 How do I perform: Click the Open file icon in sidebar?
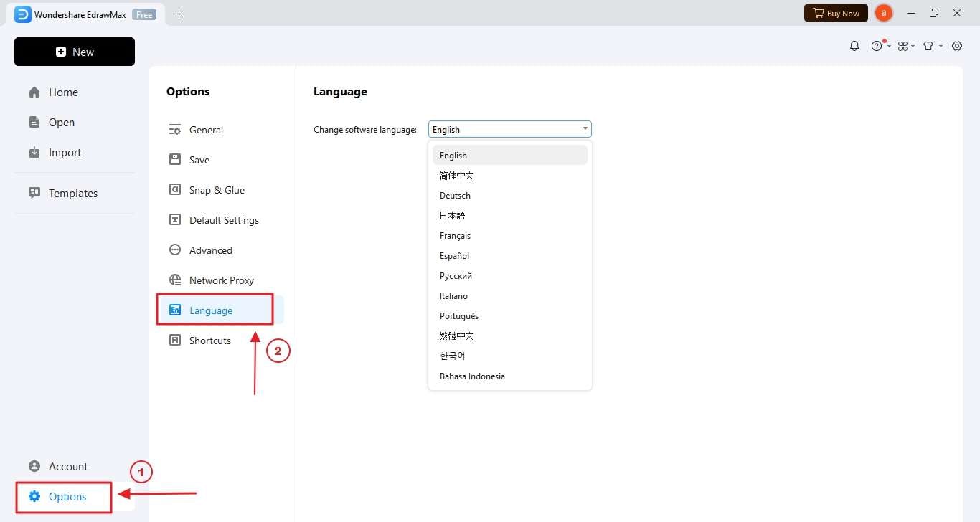coord(34,123)
